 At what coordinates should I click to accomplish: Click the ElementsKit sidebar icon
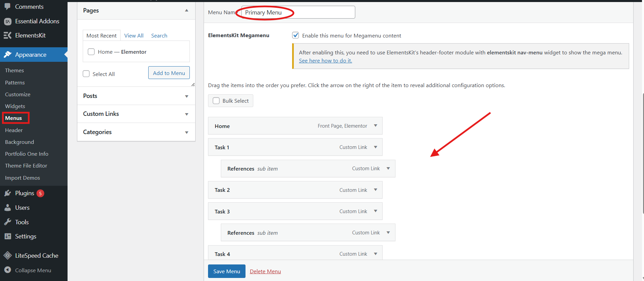[x=7, y=35]
